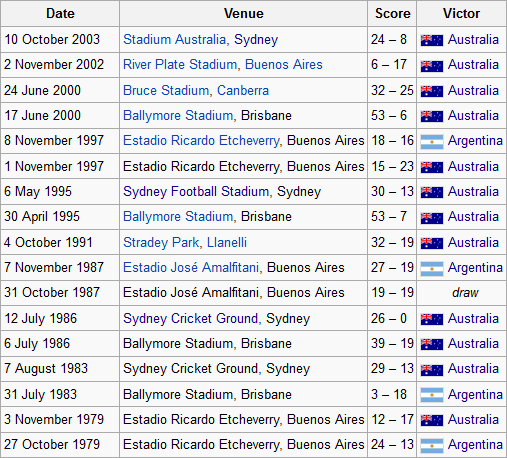Image resolution: width=507 pixels, height=458 pixels.
Task: Follow the Llanelli link
Action: coord(227,242)
